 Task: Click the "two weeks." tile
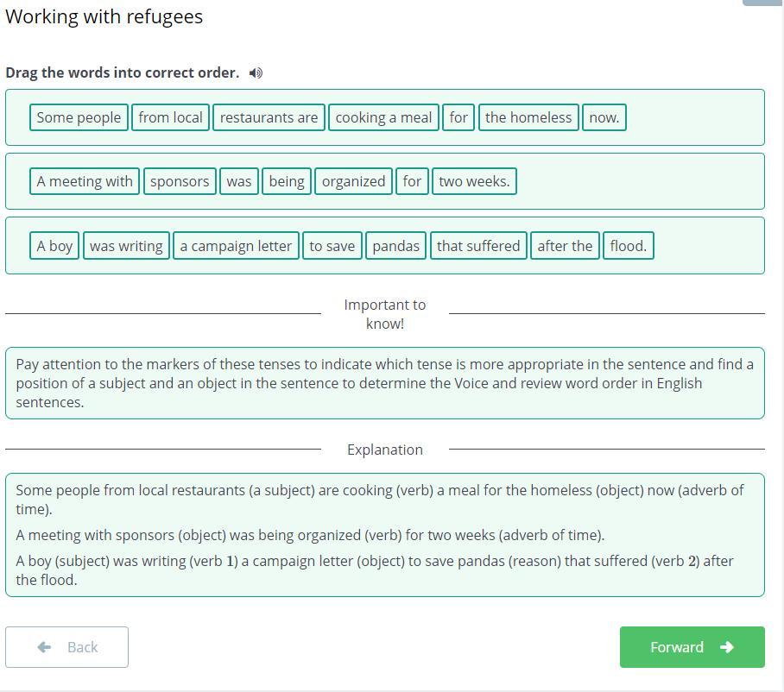474,181
